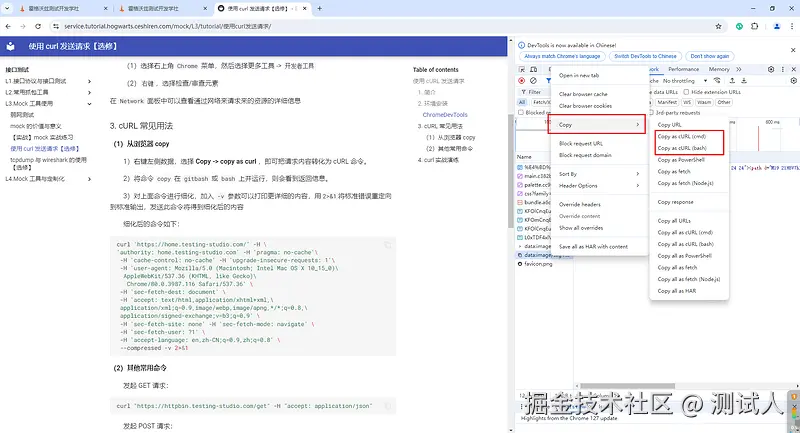
Task: Copy the long curl code block via copy icon
Action: [387, 245]
